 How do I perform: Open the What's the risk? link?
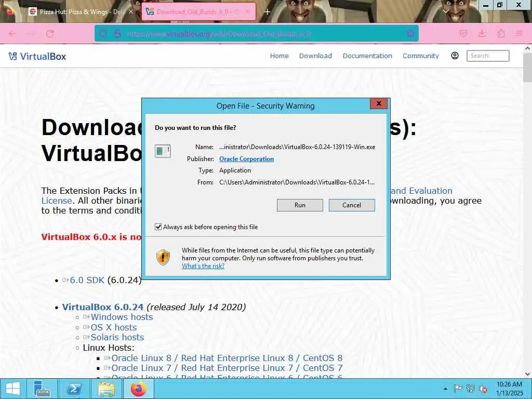[x=203, y=266]
